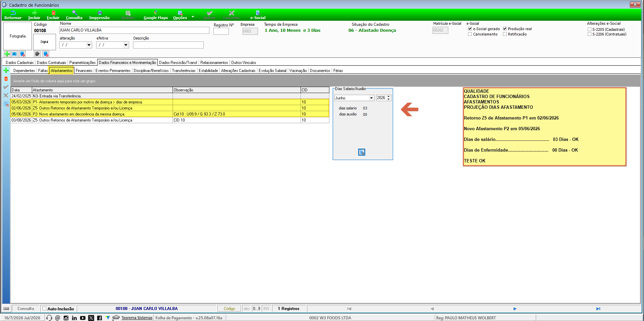Add a new afastamento with green plus
The height and width of the screenshot is (321, 644).
coord(6,70)
